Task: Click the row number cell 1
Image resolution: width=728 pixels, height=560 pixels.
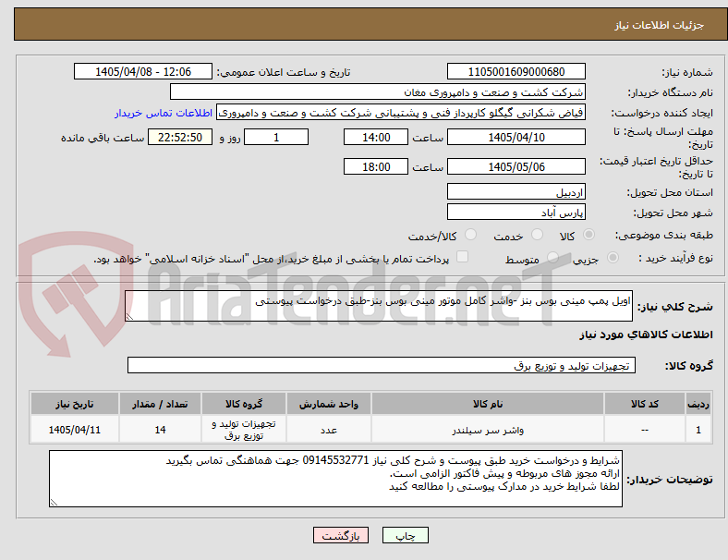Action: (x=698, y=430)
